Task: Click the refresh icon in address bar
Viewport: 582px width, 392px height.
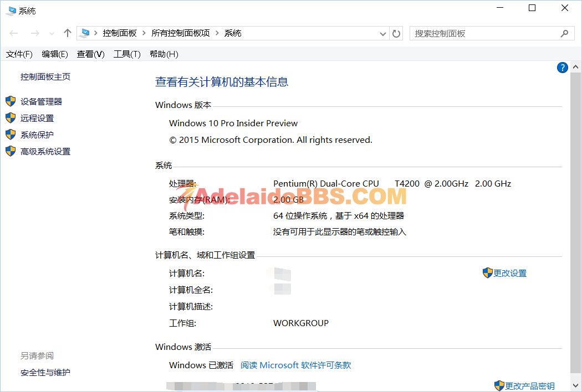Action: [x=396, y=34]
